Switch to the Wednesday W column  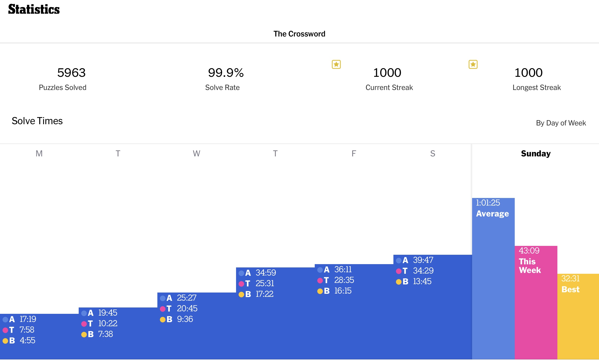[196, 154]
